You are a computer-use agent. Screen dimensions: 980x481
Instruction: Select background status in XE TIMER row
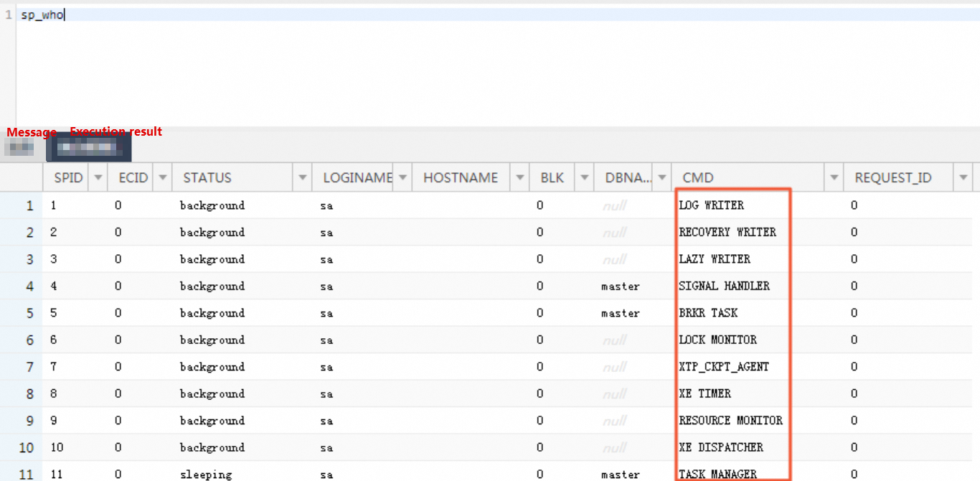tap(242, 393)
